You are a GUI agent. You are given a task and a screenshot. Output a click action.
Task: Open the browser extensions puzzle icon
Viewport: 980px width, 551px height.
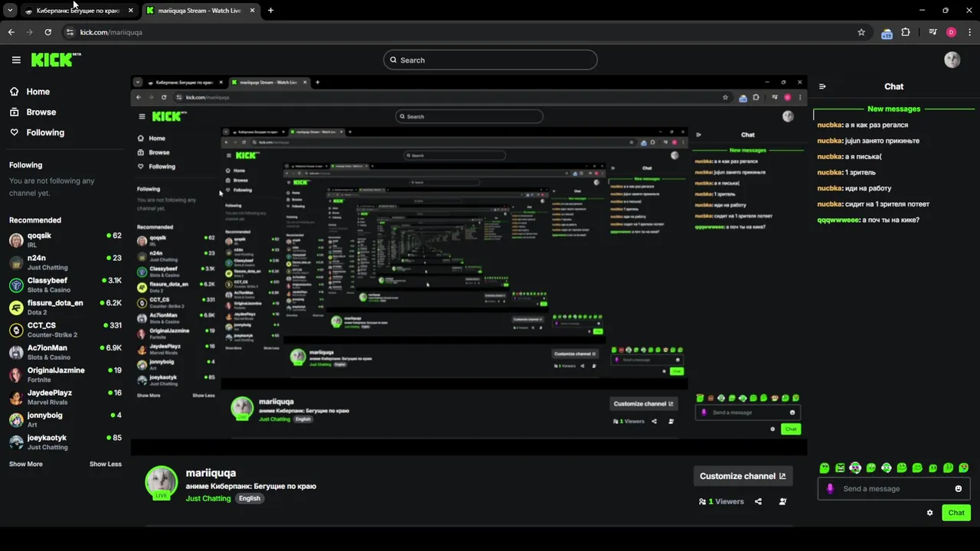906,32
